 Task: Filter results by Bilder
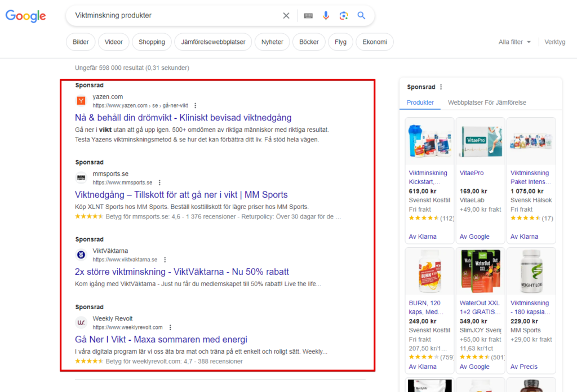(x=81, y=42)
